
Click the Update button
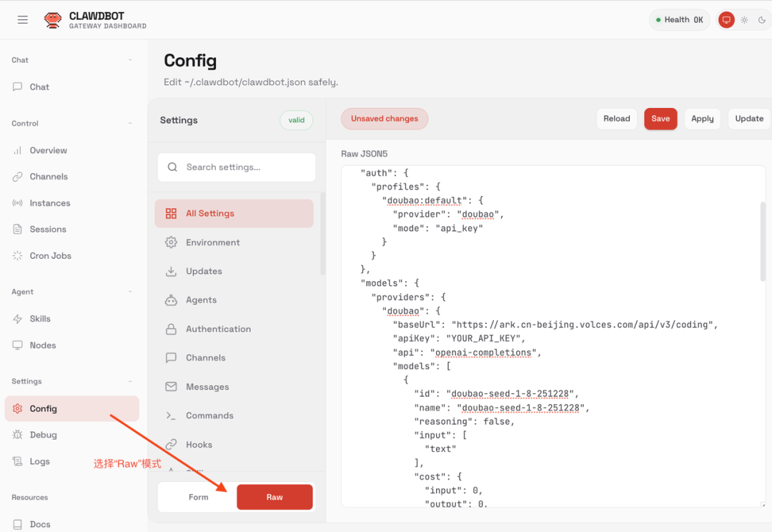749,119
